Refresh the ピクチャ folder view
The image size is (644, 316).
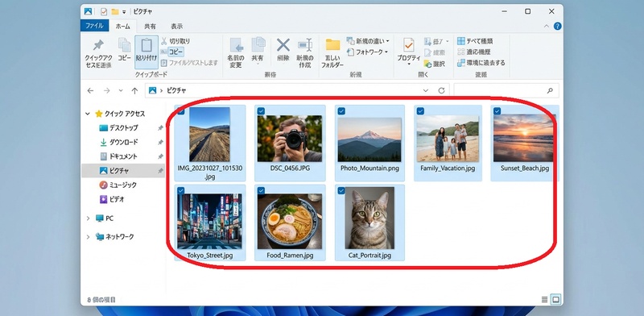point(441,90)
